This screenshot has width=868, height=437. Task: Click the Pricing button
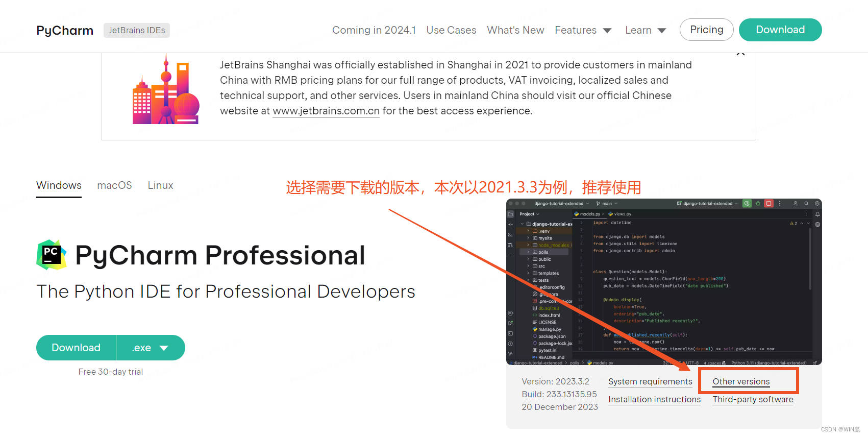(x=706, y=30)
